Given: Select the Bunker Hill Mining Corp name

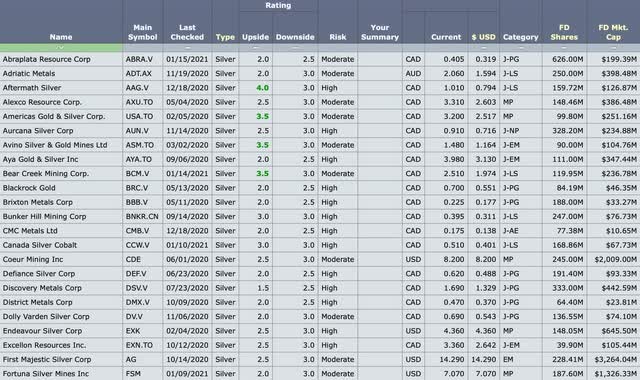Looking at the screenshot, I should point(44,216).
